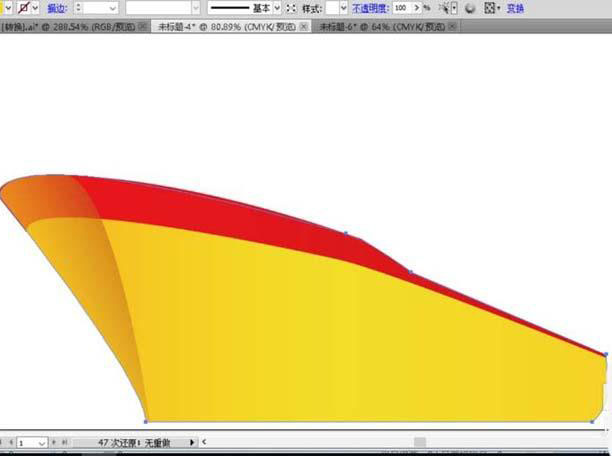612x456 pixels.
Task: Close the 未标题-4 document tab
Action: coord(303,27)
